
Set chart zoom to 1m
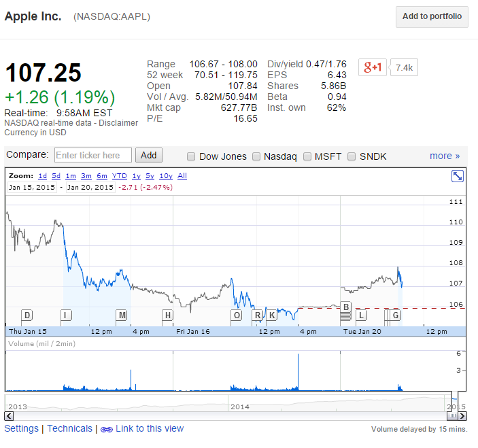click(71, 176)
